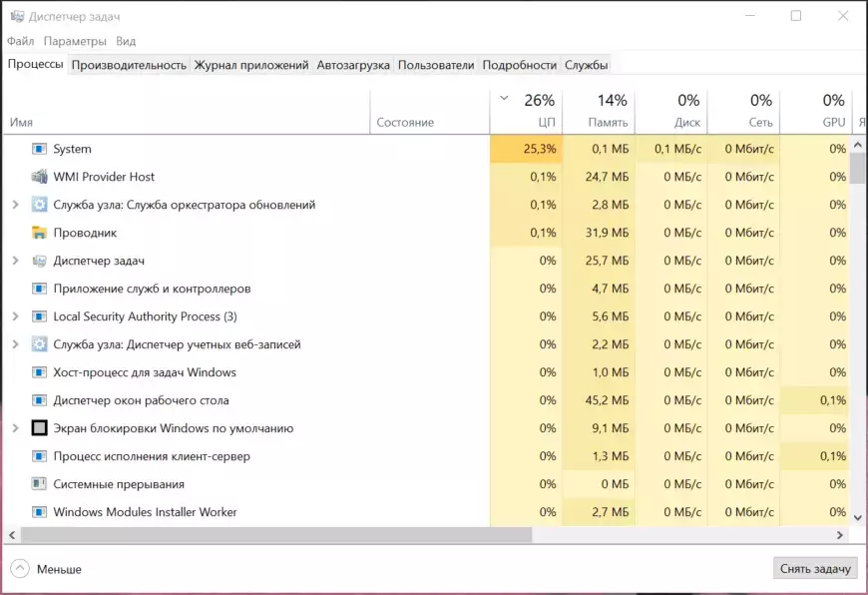
Task: Click the Проводник folder icon
Action: [x=39, y=233]
